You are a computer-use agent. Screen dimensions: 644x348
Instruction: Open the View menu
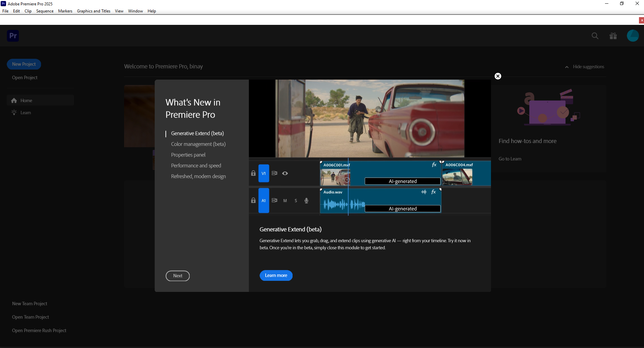(x=119, y=11)
